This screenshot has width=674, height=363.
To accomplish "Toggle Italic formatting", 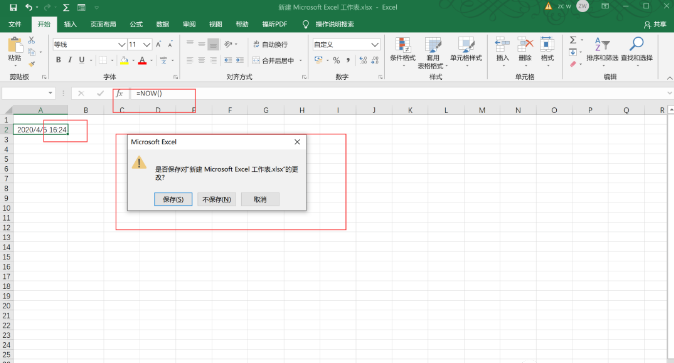I will tap(70, 60).
